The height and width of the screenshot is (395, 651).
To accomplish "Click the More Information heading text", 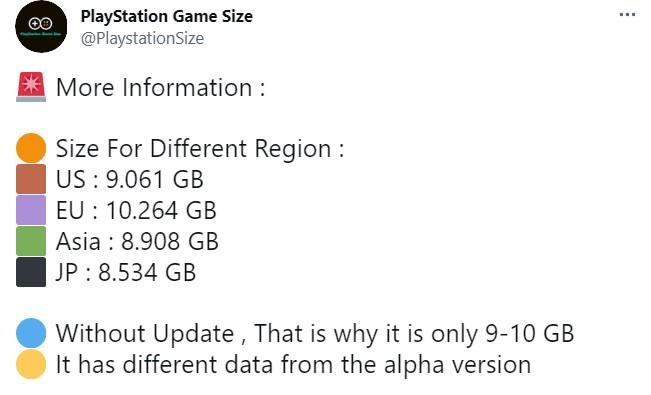I will (x=161, y=87).
